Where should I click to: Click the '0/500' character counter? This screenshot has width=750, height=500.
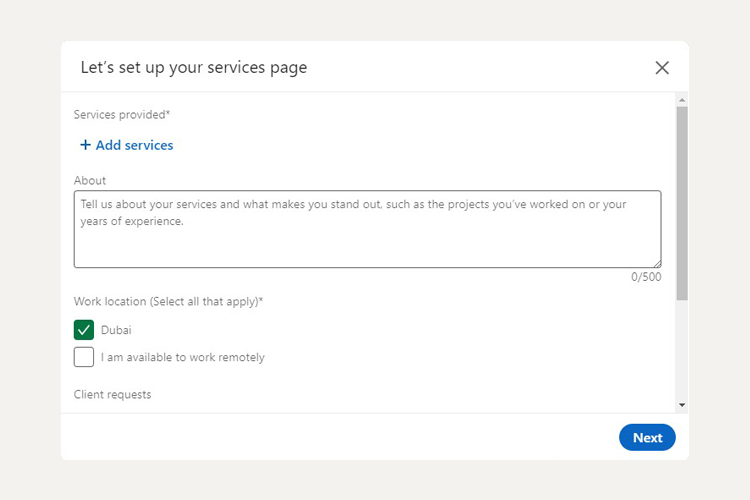pos(646,277)
